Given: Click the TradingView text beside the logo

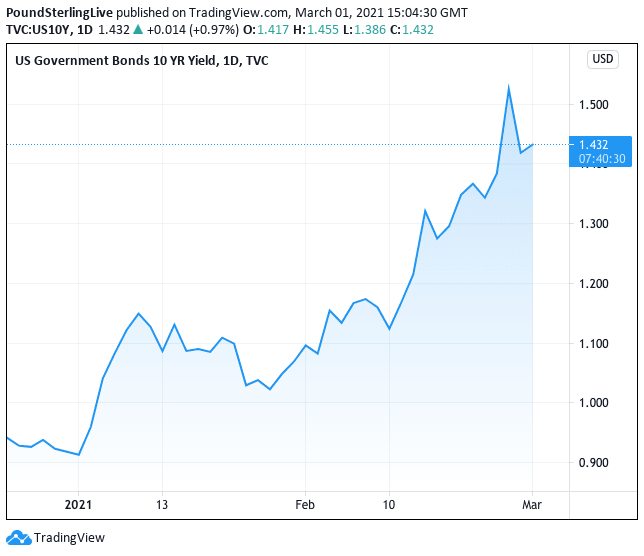Looking at the screenshot, I should (x=69, y=538).
